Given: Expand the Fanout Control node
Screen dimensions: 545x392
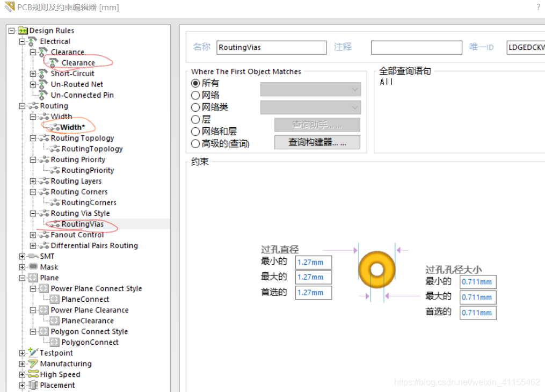Looking at the screenshot, I should pyautogui.click(x=33, y=235).
